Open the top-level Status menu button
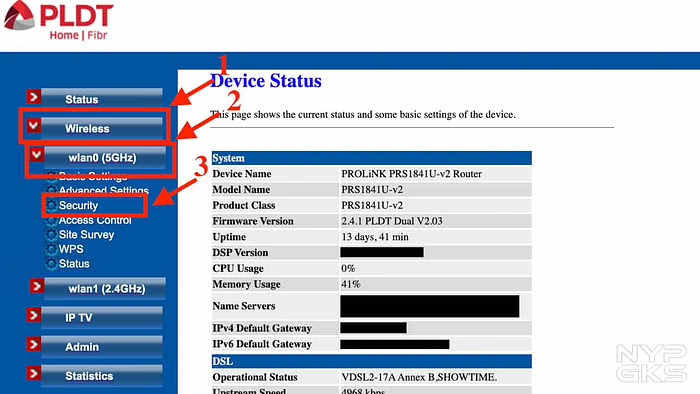The height and width of the screenshot is (394, 700). tap(102, 99)
